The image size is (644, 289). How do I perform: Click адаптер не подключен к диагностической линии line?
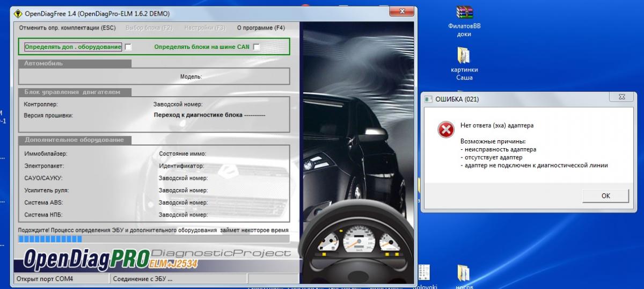534,165
